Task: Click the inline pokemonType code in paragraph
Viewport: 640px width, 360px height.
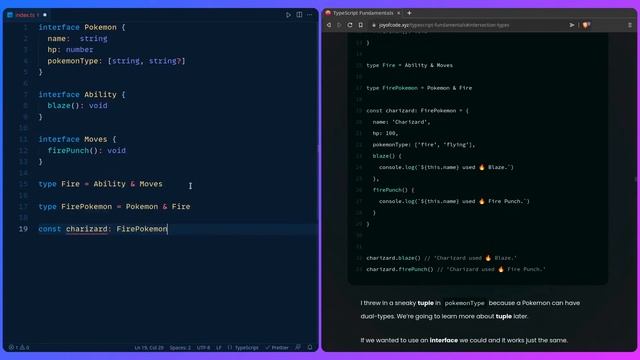Action: point(464,303)
